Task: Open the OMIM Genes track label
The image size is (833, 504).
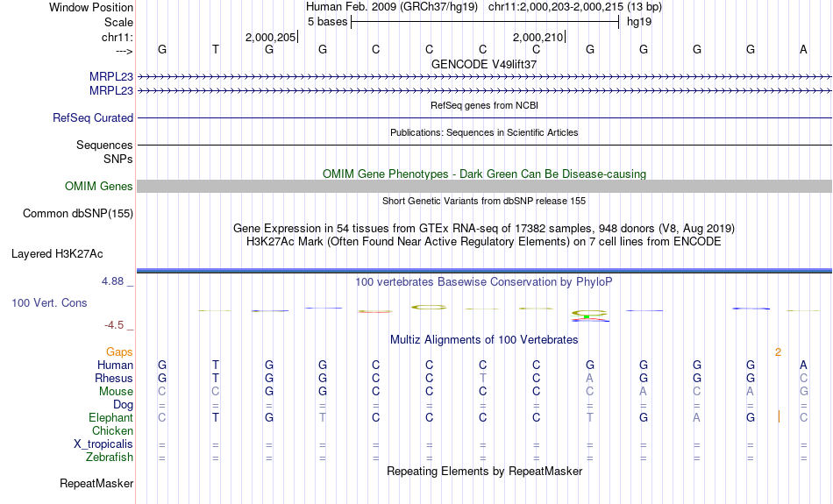Action: point(99,187)
